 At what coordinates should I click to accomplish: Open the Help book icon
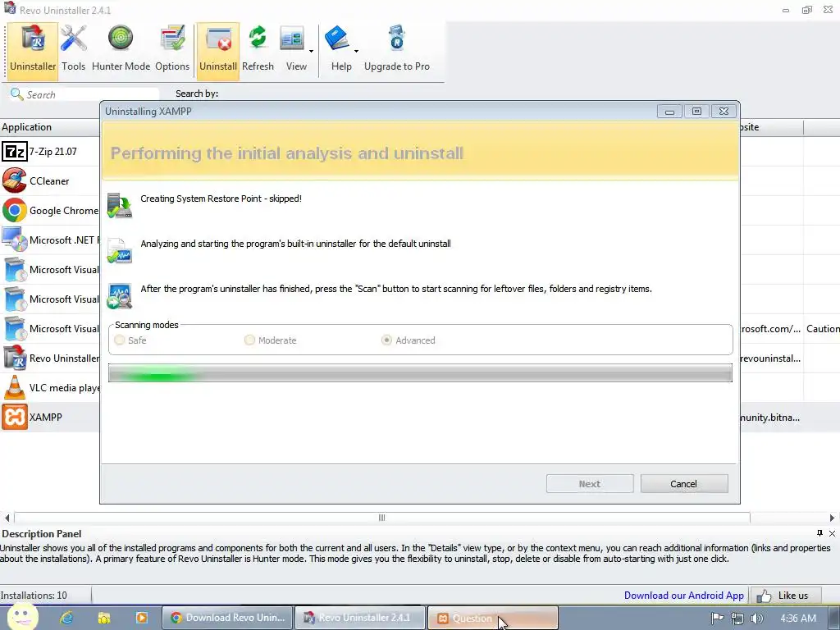337,39
